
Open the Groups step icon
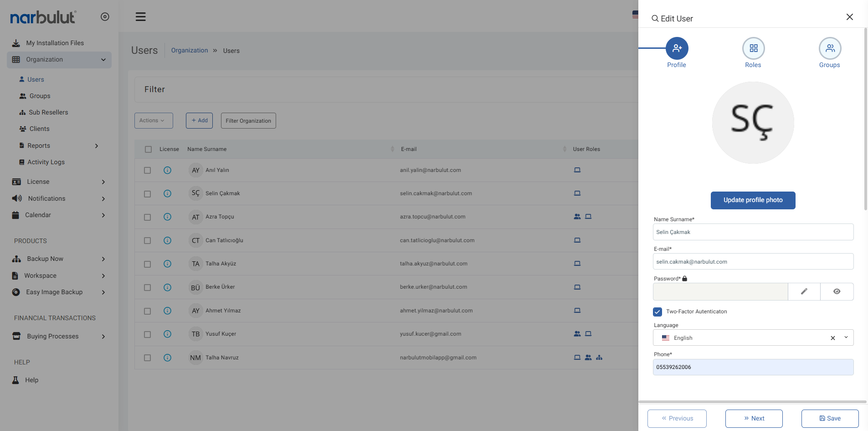830,48
